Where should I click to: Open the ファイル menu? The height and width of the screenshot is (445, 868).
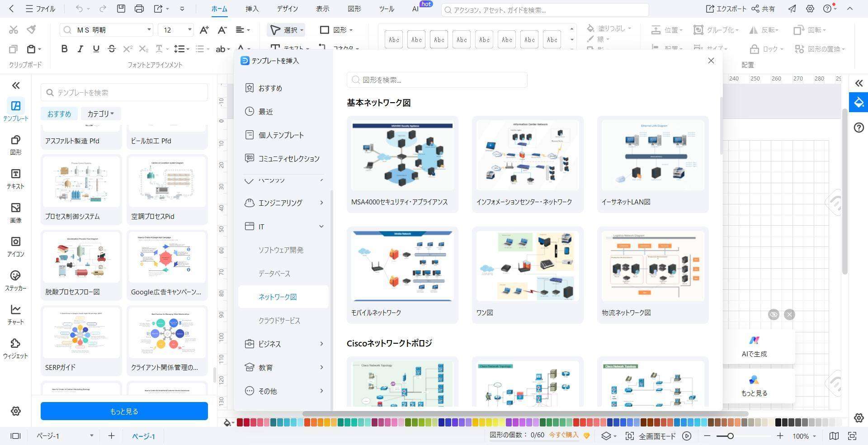(x=41, y=9)
